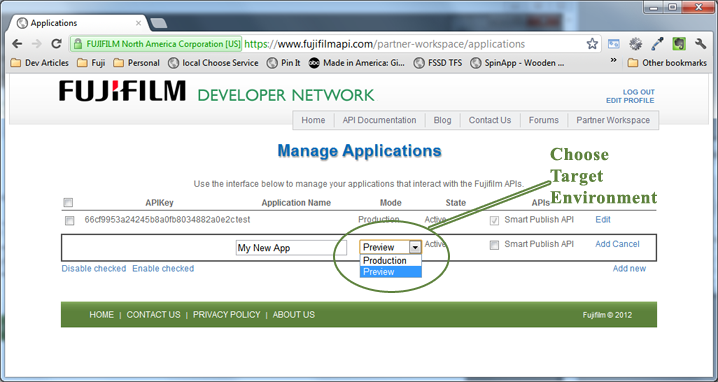Click ABOUT US in the footer
The width and height of the screenshot is (718, 382).
point(294,315)
